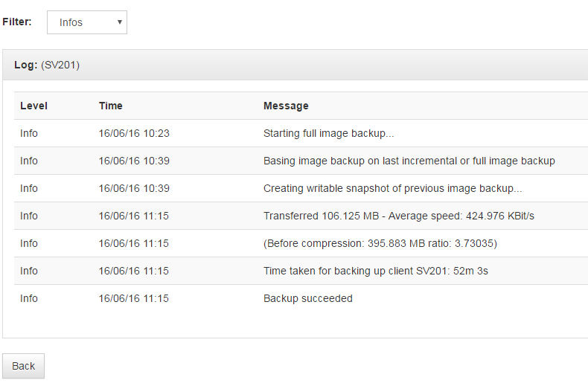
Task: Select the 'Before compression' ratio message
Action: (380, 243)
